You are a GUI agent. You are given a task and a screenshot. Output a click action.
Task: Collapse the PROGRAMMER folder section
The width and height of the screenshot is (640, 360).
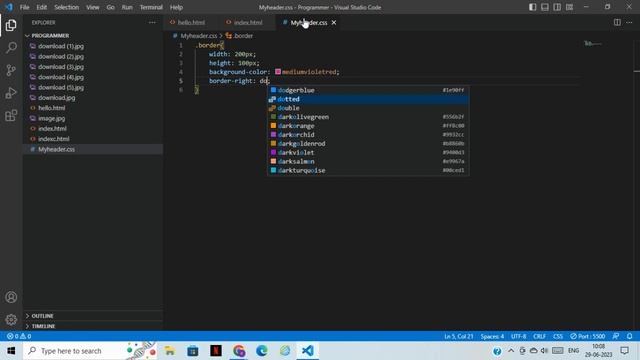pos(93,36)
